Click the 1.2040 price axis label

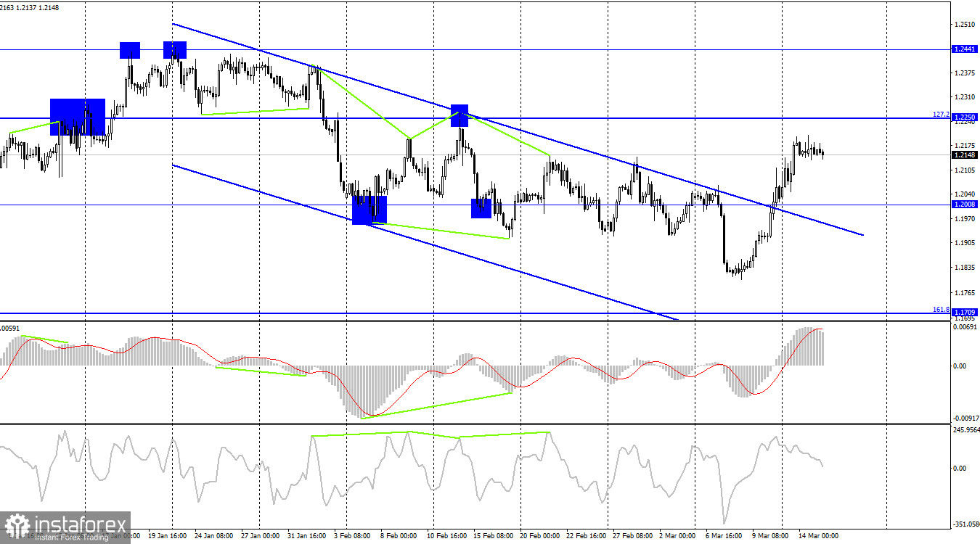(964, 194)
